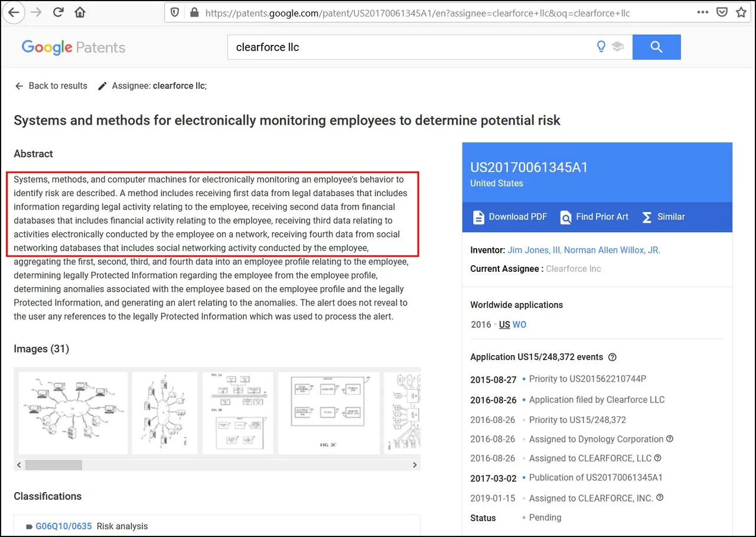Bookmark this page with the star icon
The image size is (756, 537).
click(x=741, y=12)
